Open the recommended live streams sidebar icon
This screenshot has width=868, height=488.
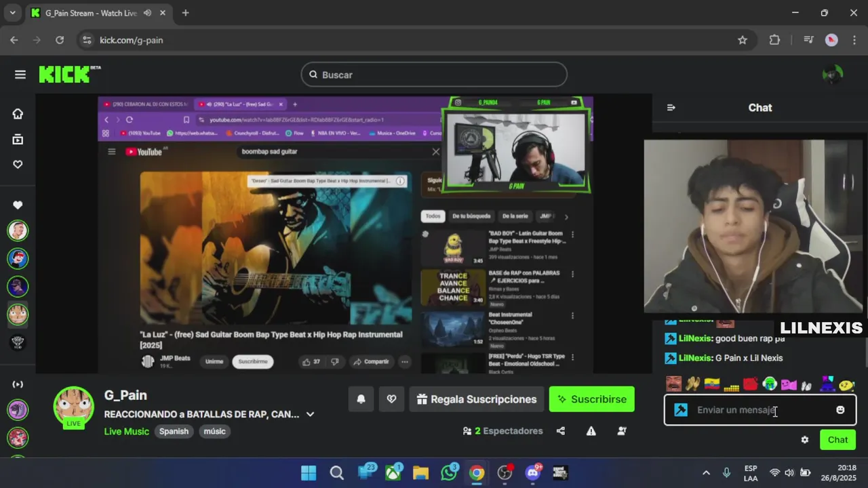[x=18, y=384]
